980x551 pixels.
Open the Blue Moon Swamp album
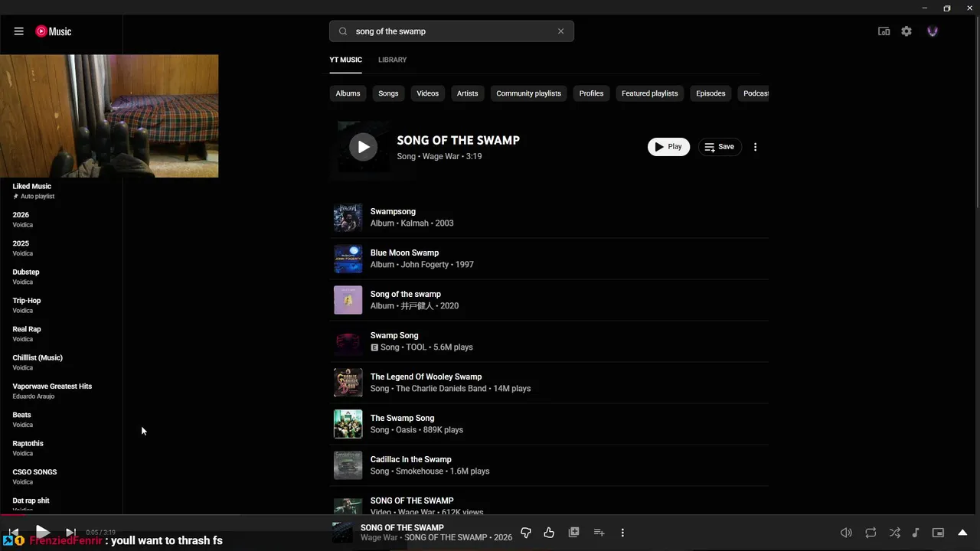click(549, 259)
